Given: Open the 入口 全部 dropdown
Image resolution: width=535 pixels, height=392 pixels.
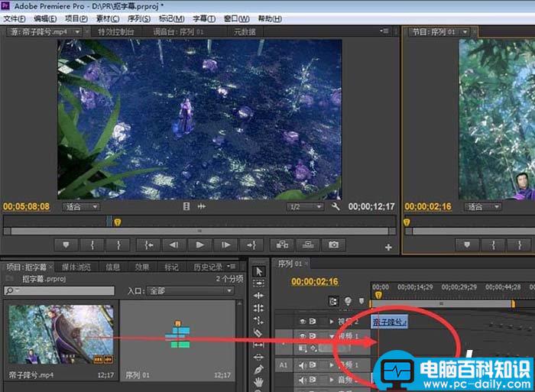Looking at the screenshot, I should pos(190,291).
